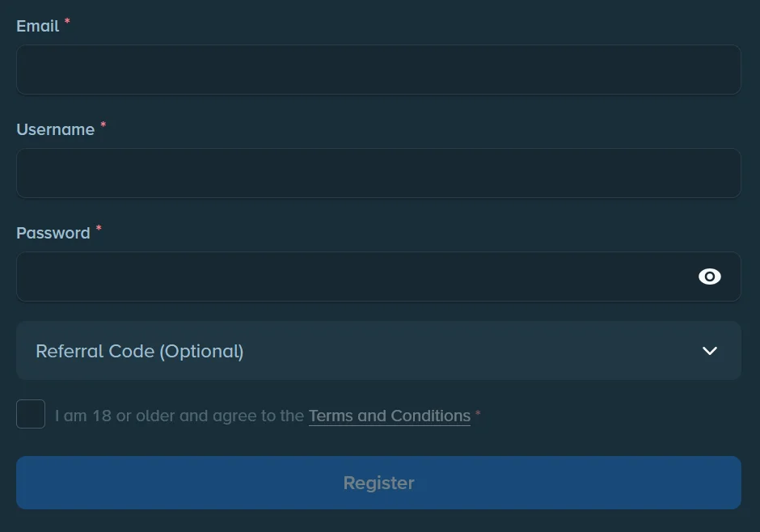This screenshot has height=532, width=760.
Task: Click the Password field label
Action: click(53, 233)
